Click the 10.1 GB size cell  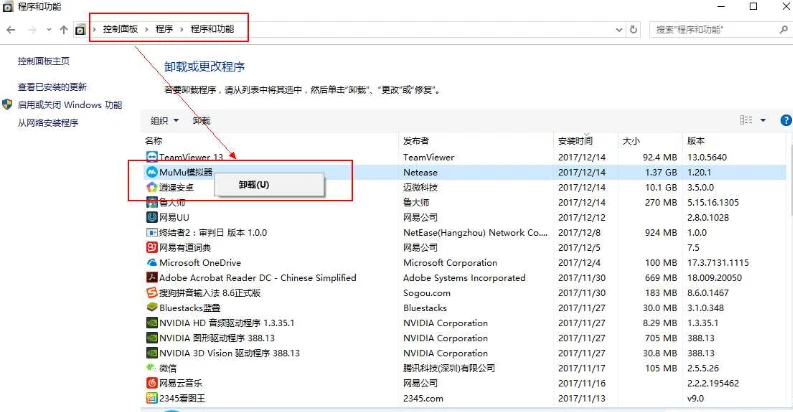[x=660, y=188]
